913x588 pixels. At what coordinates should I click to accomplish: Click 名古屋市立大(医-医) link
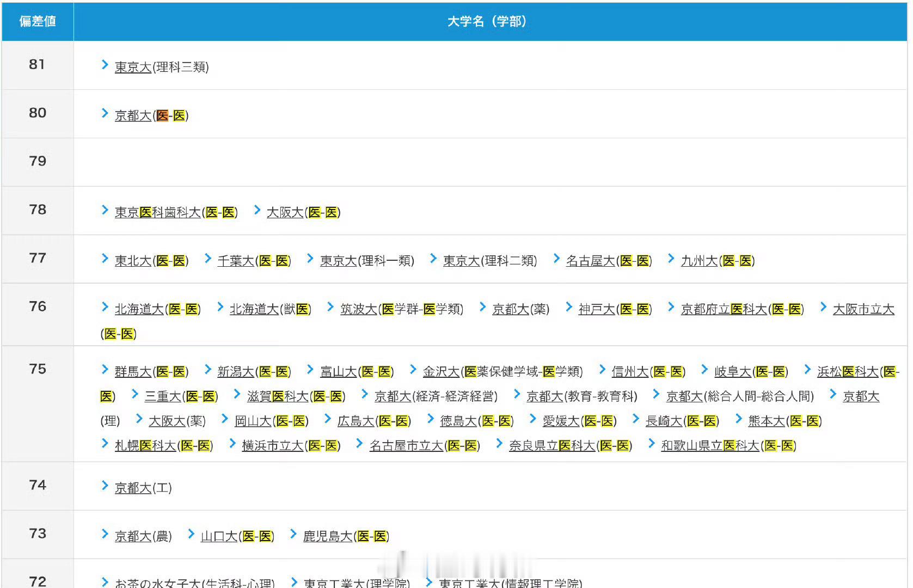[x=425, y=445]
